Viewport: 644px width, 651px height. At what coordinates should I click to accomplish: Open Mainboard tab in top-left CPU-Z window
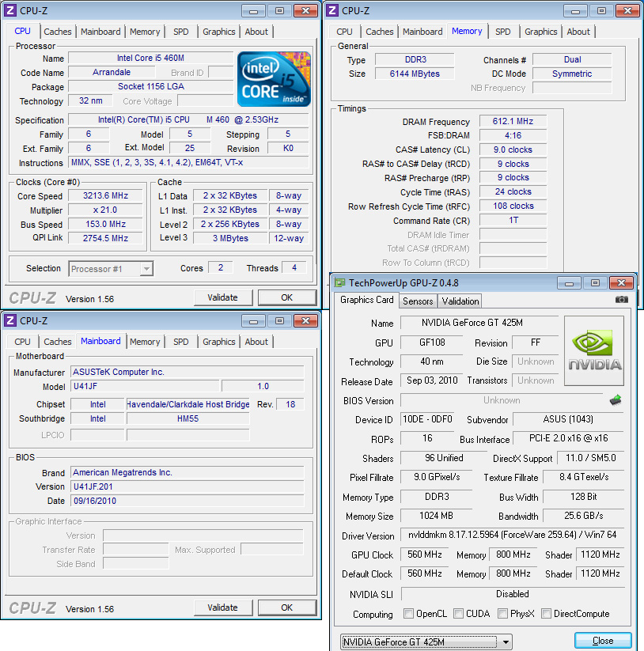(x=100, y=32)
